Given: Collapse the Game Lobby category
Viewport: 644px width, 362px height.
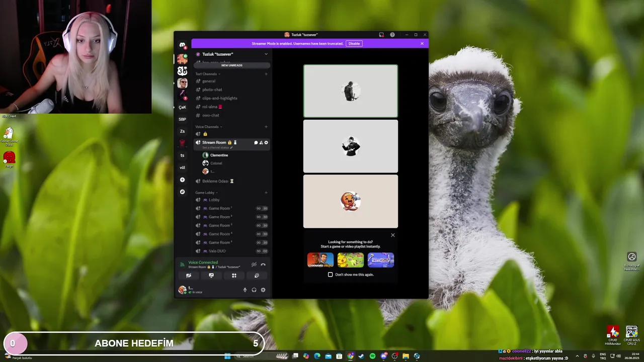Looking at the screenshot, I should click(x=206, y=193).
